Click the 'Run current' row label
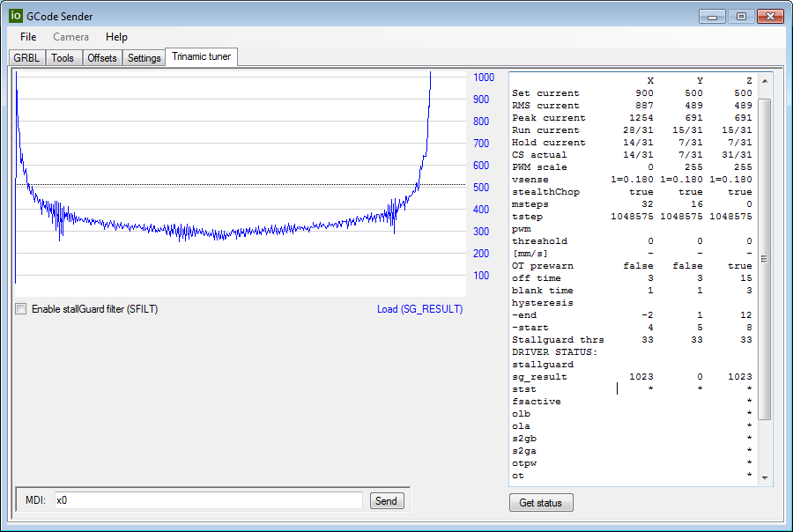 click(545, 130)
